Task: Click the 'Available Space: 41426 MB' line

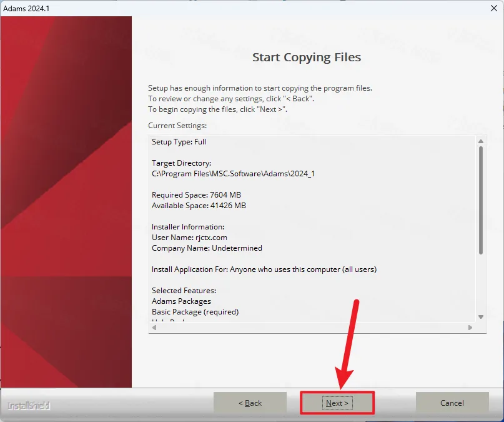Action: point(199,206)
